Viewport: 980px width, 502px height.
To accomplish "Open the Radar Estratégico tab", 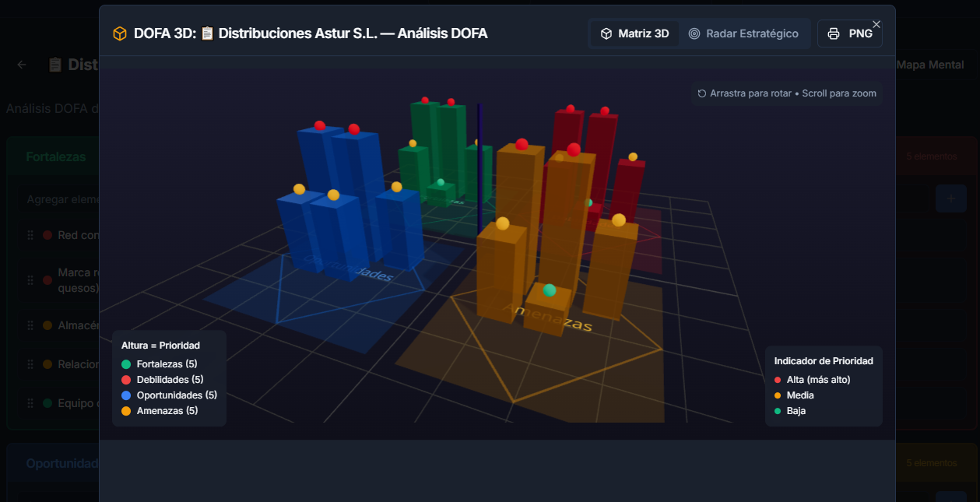I will [x=743, y=33].
